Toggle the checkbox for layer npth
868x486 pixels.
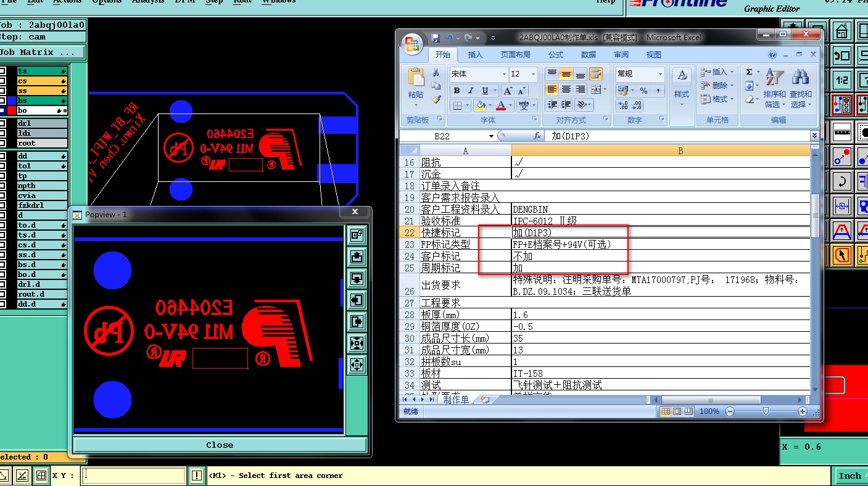pyautogui.click(x=3, y=186)
